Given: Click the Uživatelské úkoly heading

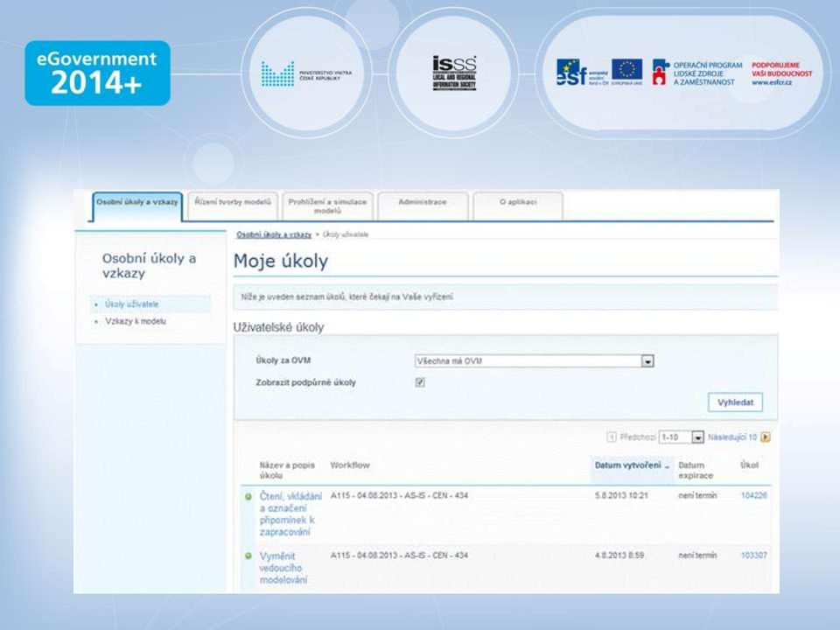Looking at the screenshot, I should 278,327.
